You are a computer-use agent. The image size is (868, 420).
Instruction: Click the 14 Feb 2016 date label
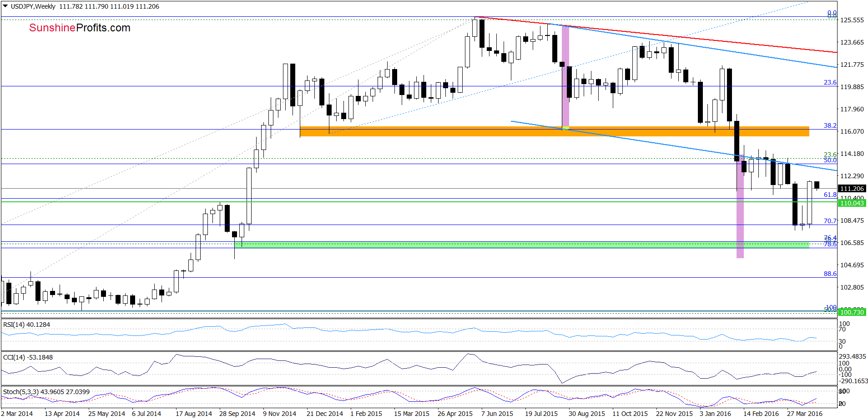click(x=761, y=414)
